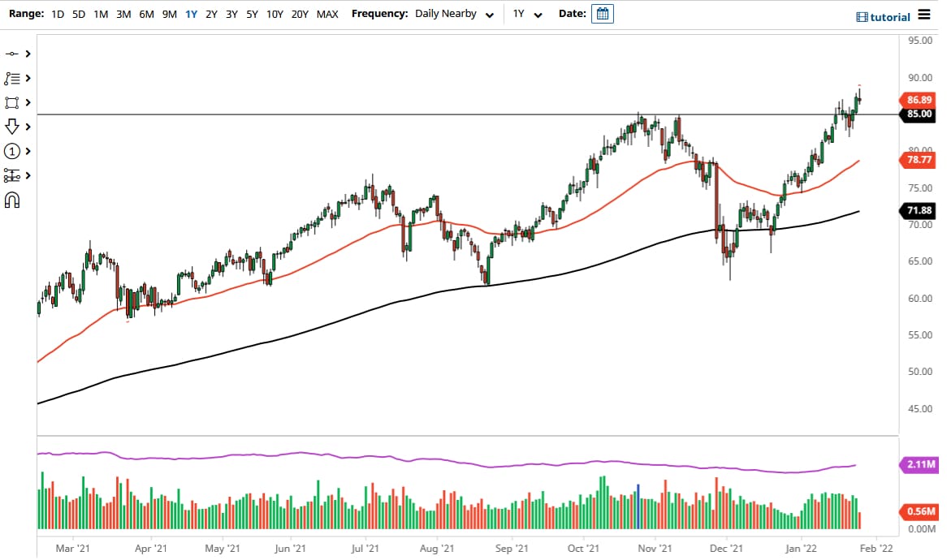The width and height of the screenshot is (947, 560).
Task: Toggle the magnet snap tool
Action: click(11, 200)
